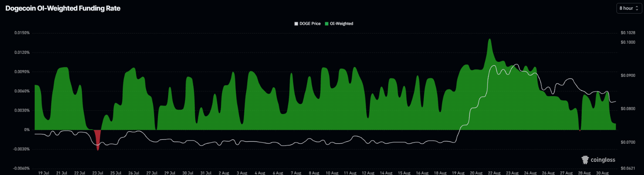Image resolution: width=644 pixels, height=175 pixels.
Task: Click the 10 Aug date label
Action: pos(332,173)
